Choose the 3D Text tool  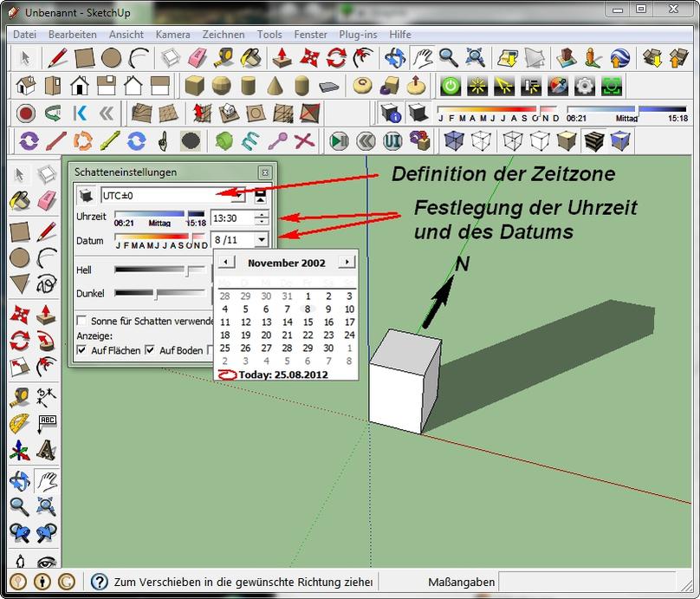click(x=47, y=451)
